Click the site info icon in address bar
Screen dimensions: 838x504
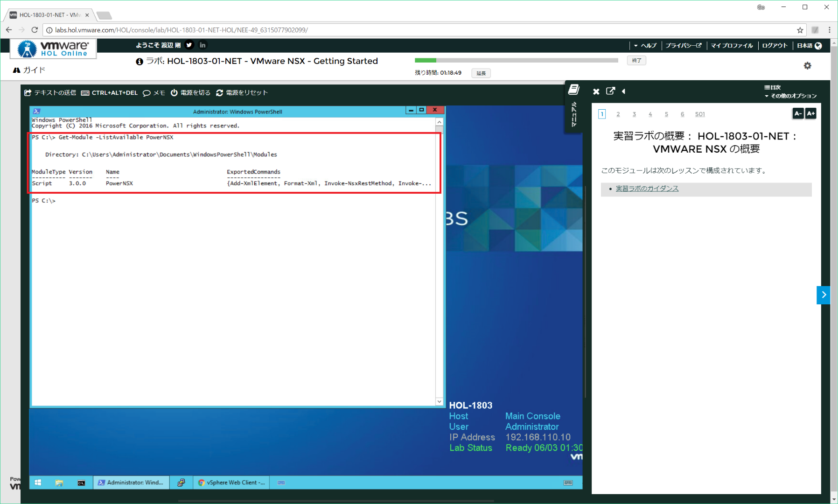tap(49, 30)
